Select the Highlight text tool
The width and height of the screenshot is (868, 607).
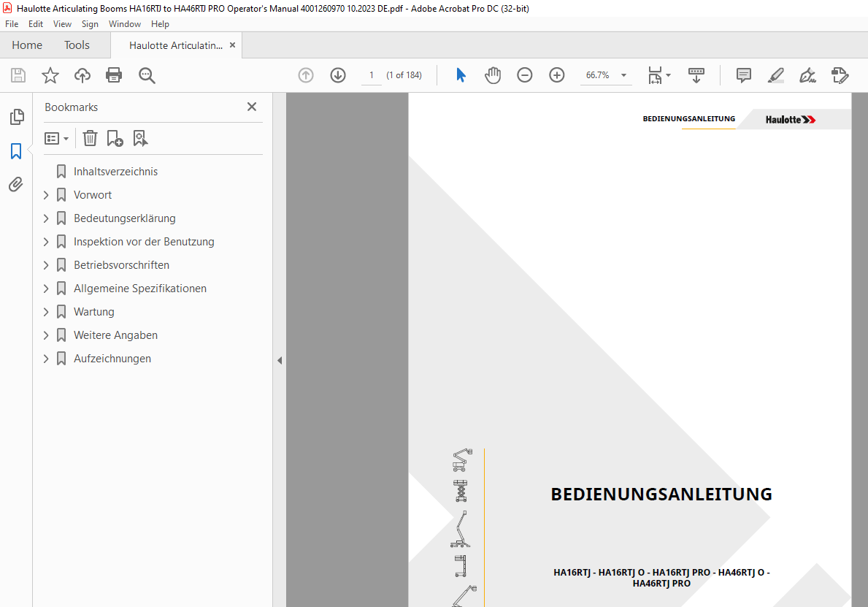click(x=775, y=75)
